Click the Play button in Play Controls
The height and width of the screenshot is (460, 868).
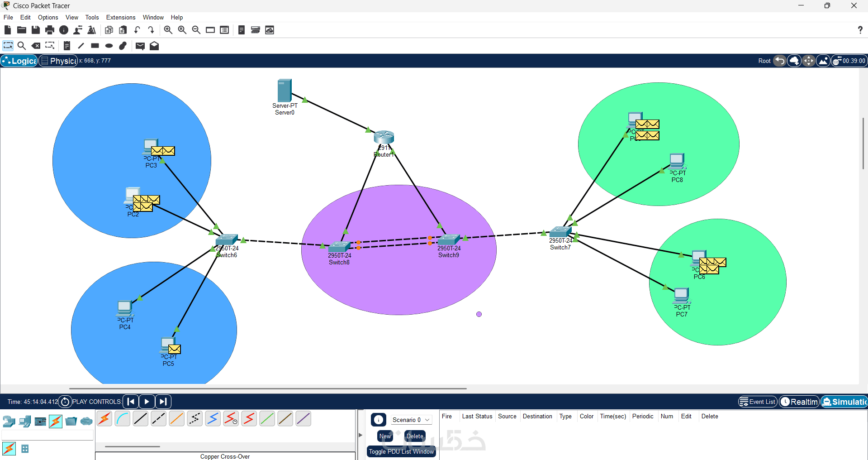pyautogui.click(x=147, y=402)
